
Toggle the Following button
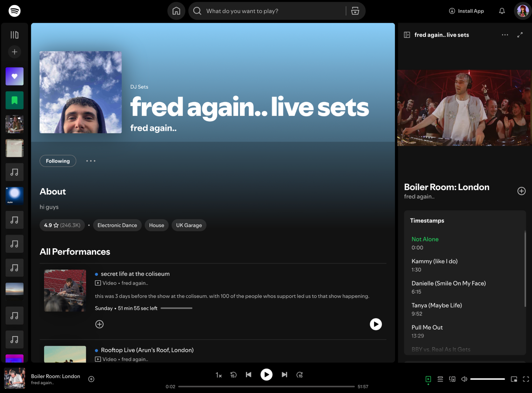[x=58, y=161]
